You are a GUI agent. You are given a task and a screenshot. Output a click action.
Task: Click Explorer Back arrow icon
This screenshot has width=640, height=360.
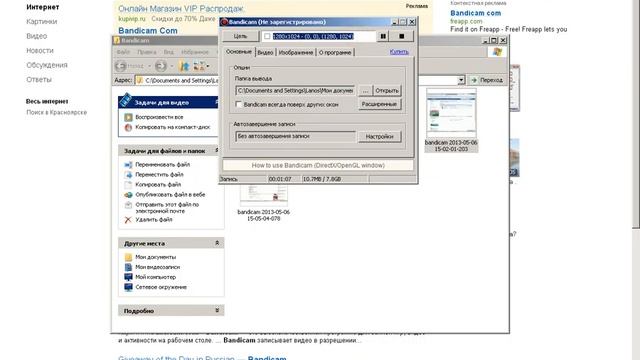pos(121,66)
